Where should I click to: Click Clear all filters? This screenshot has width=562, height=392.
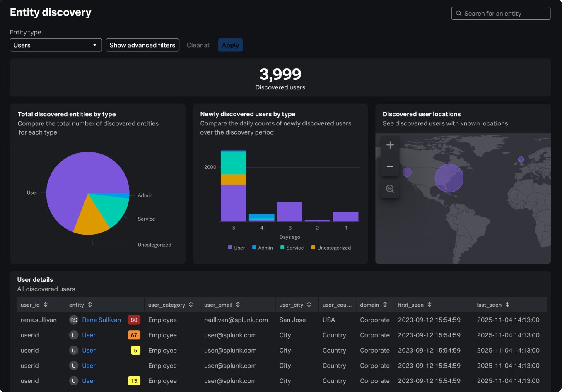(199, 45)
